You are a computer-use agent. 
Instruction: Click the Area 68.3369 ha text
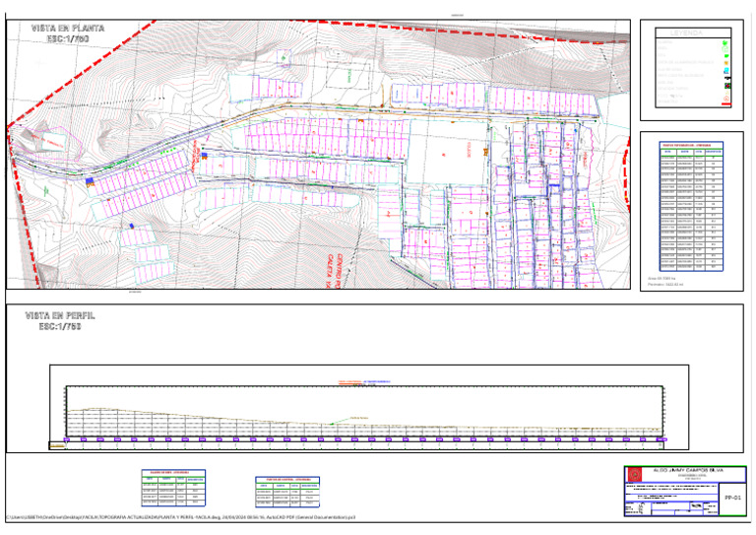click(x=661, y=279)
